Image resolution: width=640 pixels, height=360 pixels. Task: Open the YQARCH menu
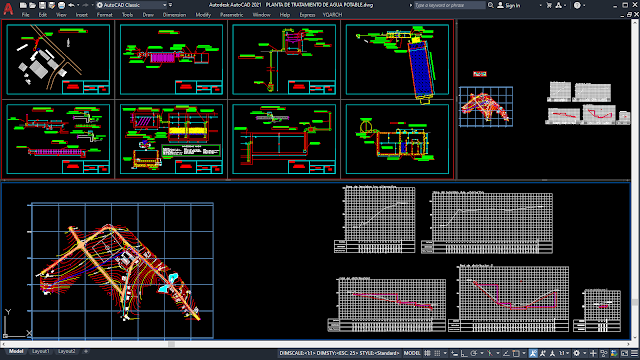pos(332,15)
